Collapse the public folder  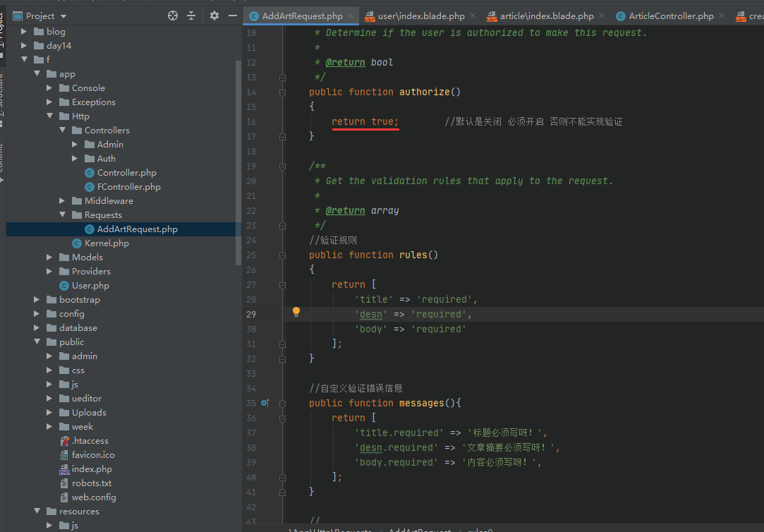[x=37, y=342]
